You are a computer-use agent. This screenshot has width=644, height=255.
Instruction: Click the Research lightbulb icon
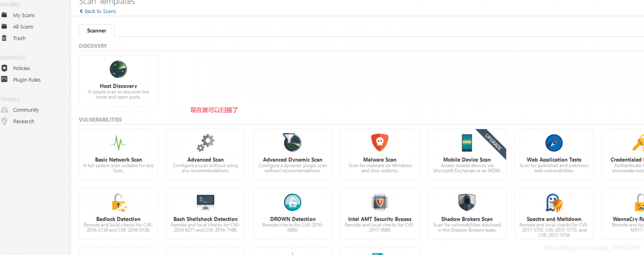4,121
